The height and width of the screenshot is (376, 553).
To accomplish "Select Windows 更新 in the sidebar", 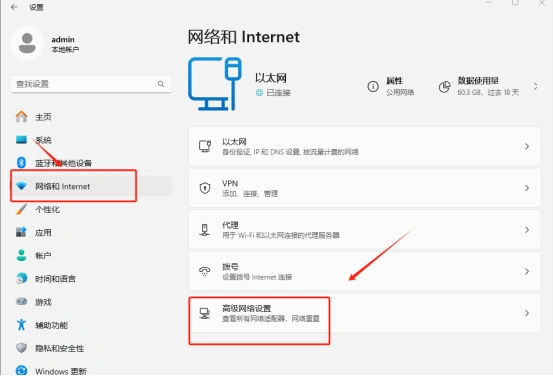I will pyautogui.click(x=91, y=371).
